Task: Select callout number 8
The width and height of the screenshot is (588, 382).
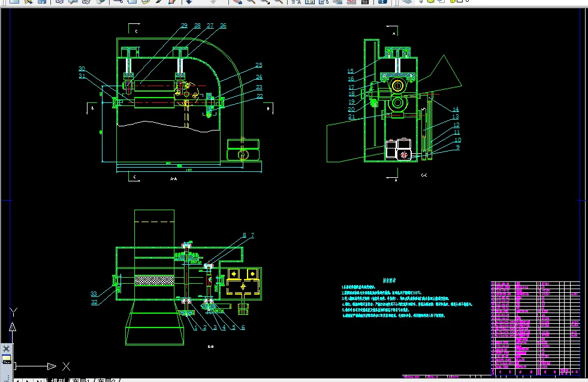Action: (x=244, y=235)
